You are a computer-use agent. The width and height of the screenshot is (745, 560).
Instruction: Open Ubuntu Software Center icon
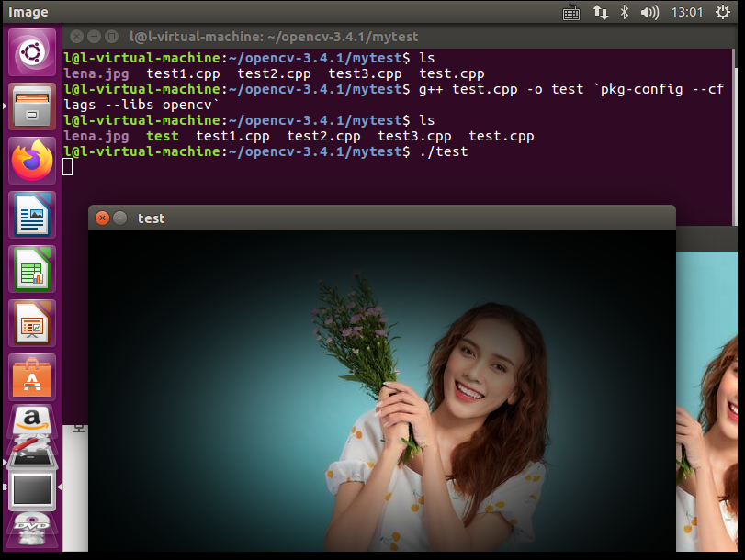pos(32,377)
